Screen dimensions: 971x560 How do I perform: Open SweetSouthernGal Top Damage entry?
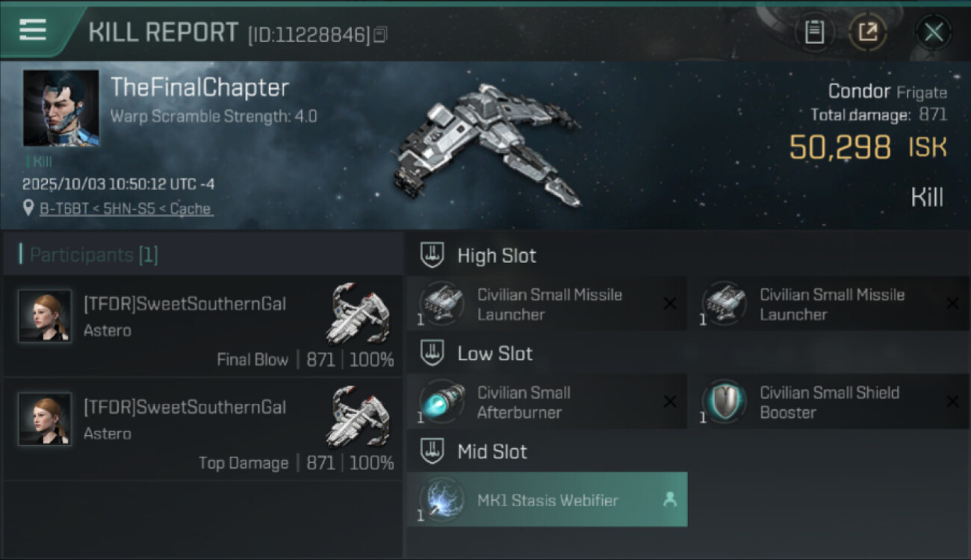pyautogui.click(x=202, y=429)
